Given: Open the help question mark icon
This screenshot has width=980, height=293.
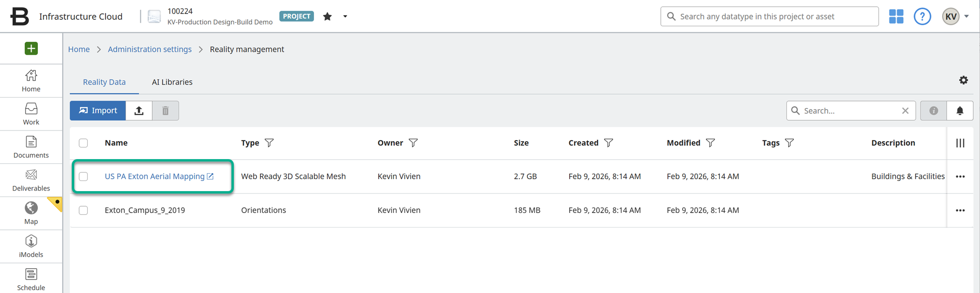Looking at the screenshot, I should (922, 16).
